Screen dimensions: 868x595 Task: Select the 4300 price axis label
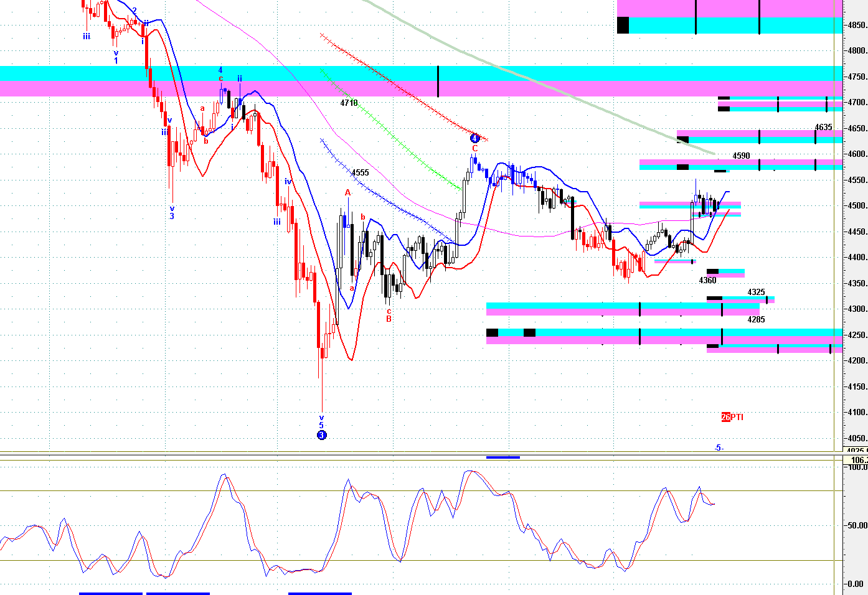point(857,309)
